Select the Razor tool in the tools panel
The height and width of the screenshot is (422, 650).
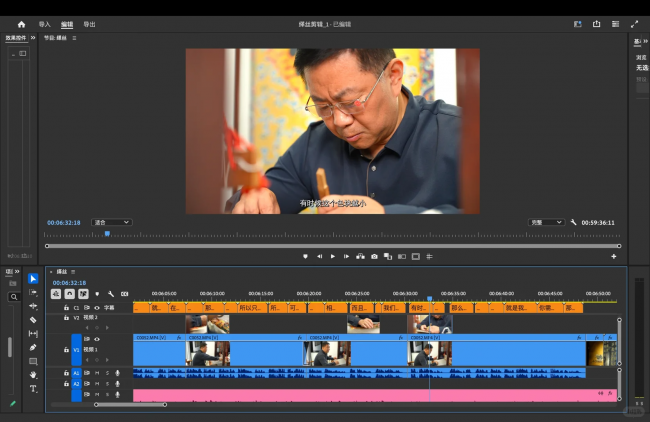click(x=33, y=320)
